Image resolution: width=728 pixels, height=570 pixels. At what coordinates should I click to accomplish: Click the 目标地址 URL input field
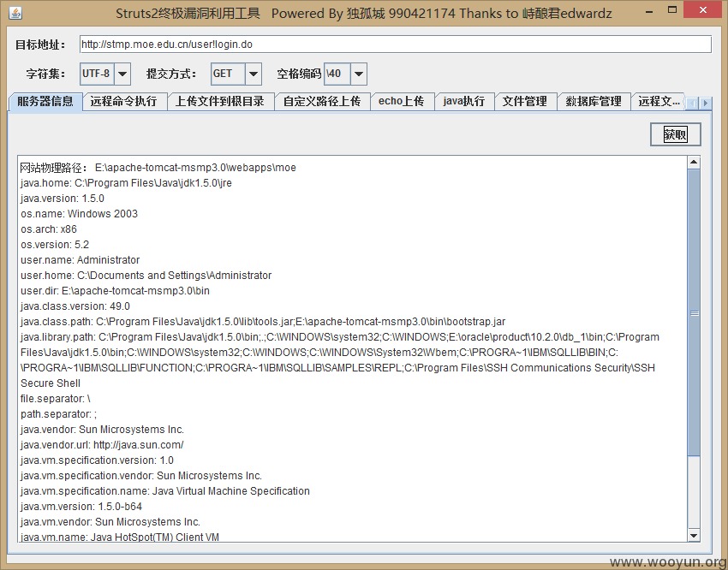(395, 45)
